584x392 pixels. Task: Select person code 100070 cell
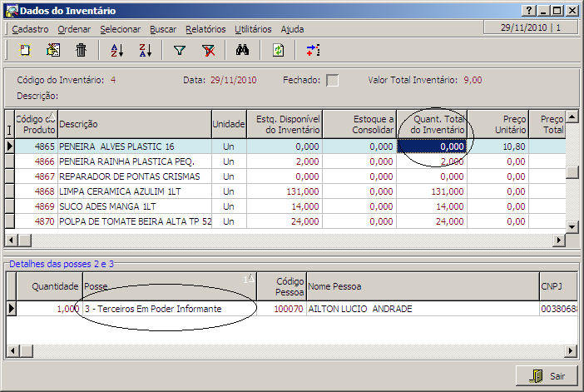pyautogui.click(x=281, y=309)
